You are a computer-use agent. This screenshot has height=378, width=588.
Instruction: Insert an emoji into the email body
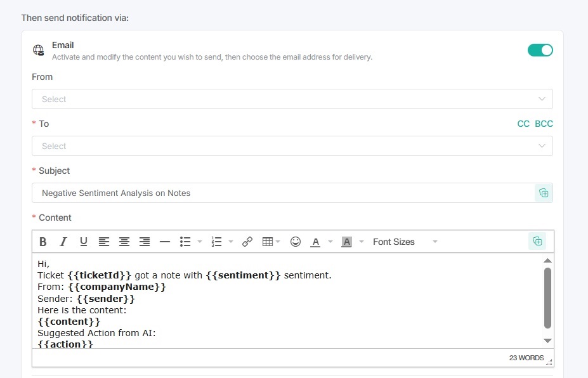295,242
